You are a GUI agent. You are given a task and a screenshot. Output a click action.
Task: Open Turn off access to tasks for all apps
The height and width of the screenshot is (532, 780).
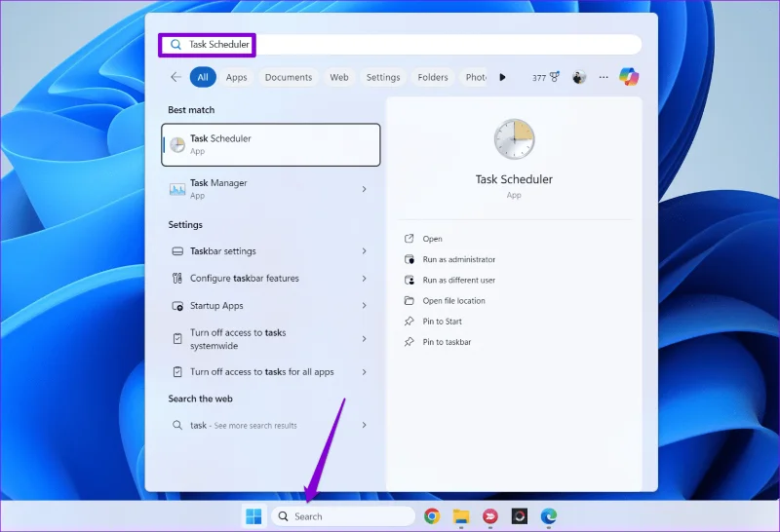click(271, 372)
